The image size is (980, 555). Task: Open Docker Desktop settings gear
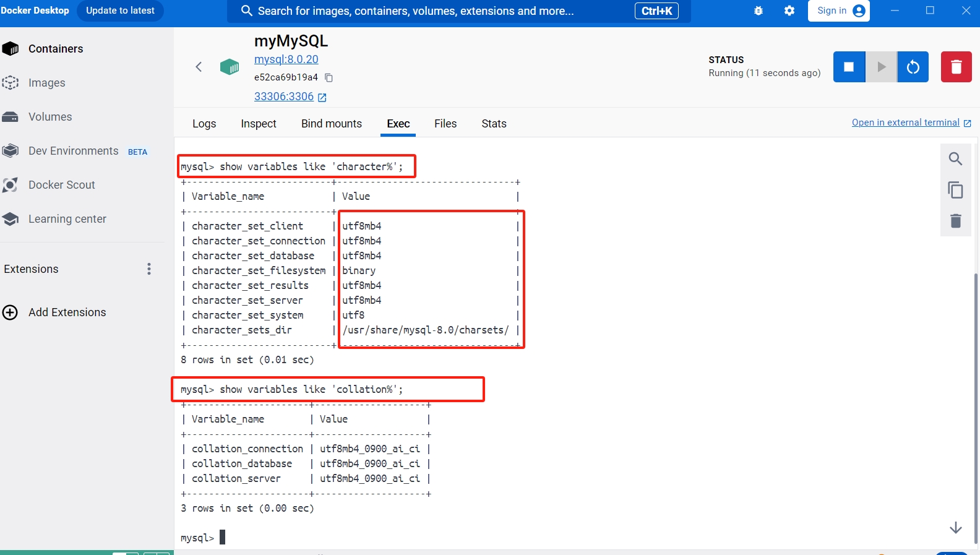[x=789, y=11]
